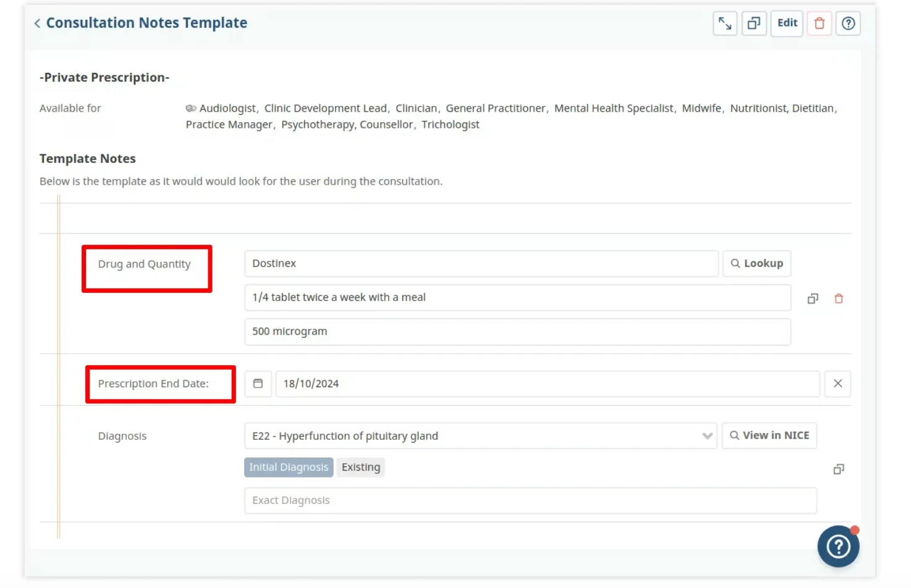Image resolution: width=911 pixels, height=588 pixels.
Task: Open the floating help widget
Action: 838,546
